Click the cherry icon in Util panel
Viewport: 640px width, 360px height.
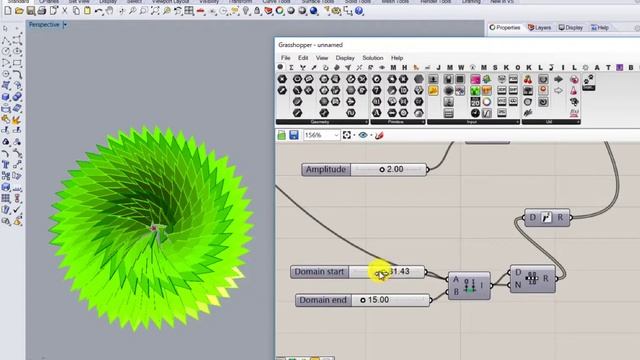pyautogui.click(x=528, y=79)
